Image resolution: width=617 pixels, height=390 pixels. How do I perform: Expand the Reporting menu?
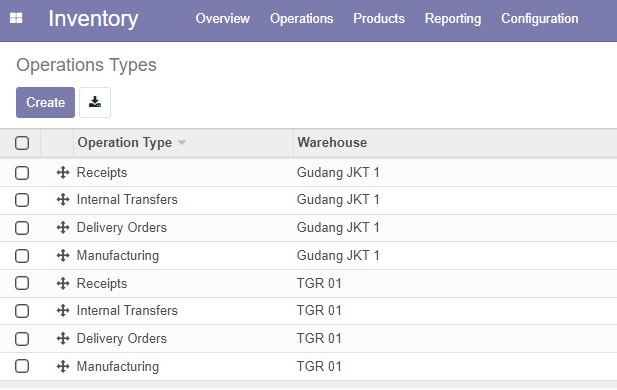[x=453, y=18]
